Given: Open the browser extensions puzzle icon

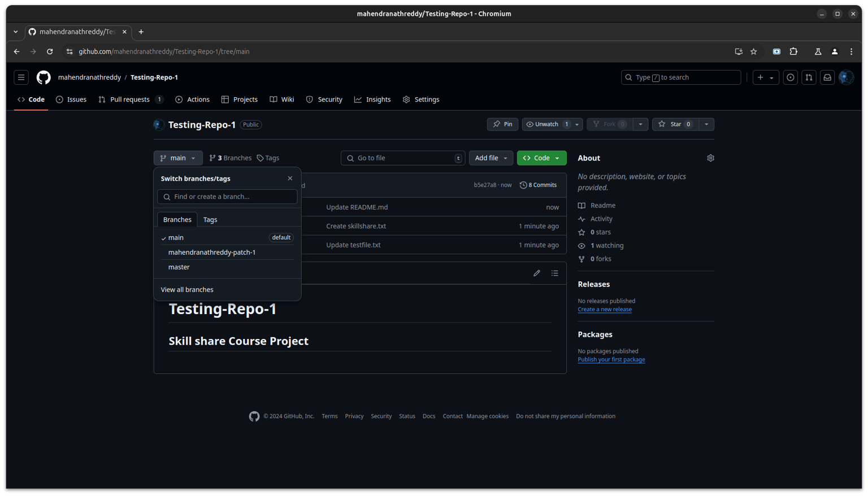Looking at the screenshot, I should pos(793,51).
